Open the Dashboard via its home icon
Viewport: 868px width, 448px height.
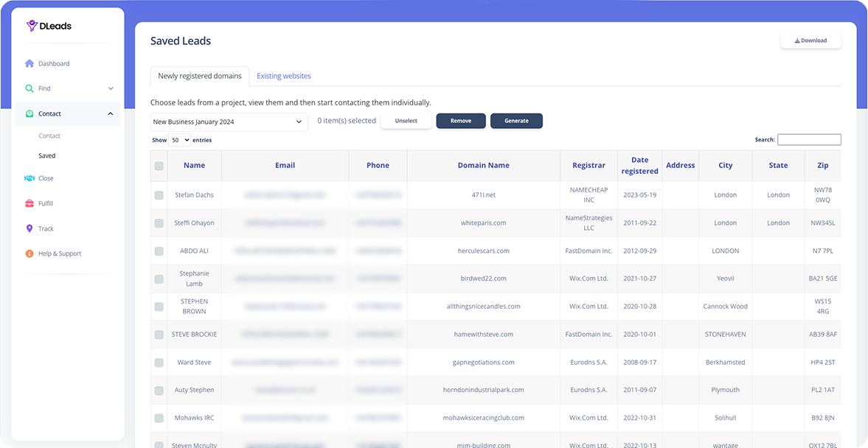(x=29, y=63)
